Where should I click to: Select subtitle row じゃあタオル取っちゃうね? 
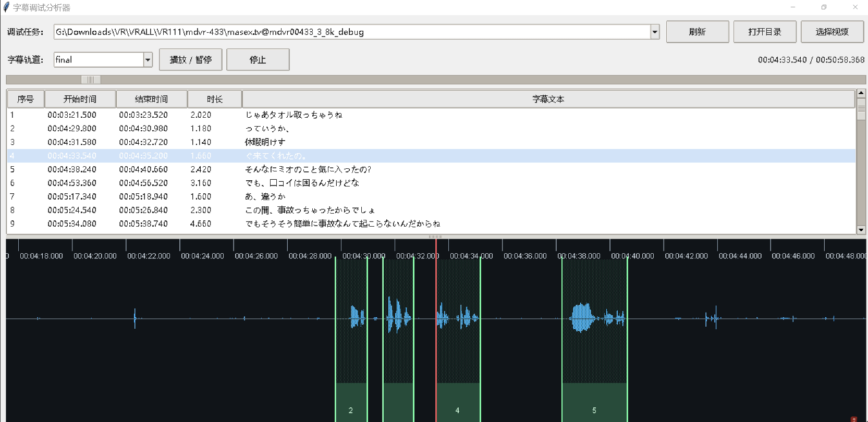tap(431, 115)
